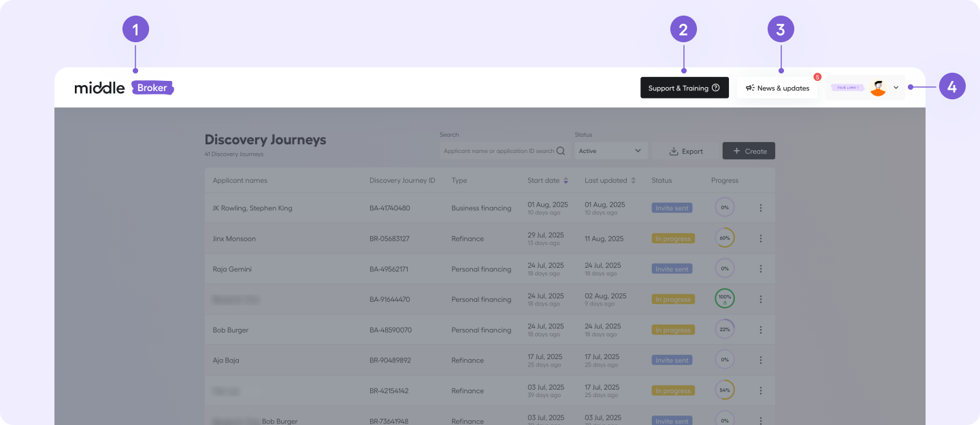
Task: Click Personal financing type for Raja Gemini
Action: click(x=481, y=269)
